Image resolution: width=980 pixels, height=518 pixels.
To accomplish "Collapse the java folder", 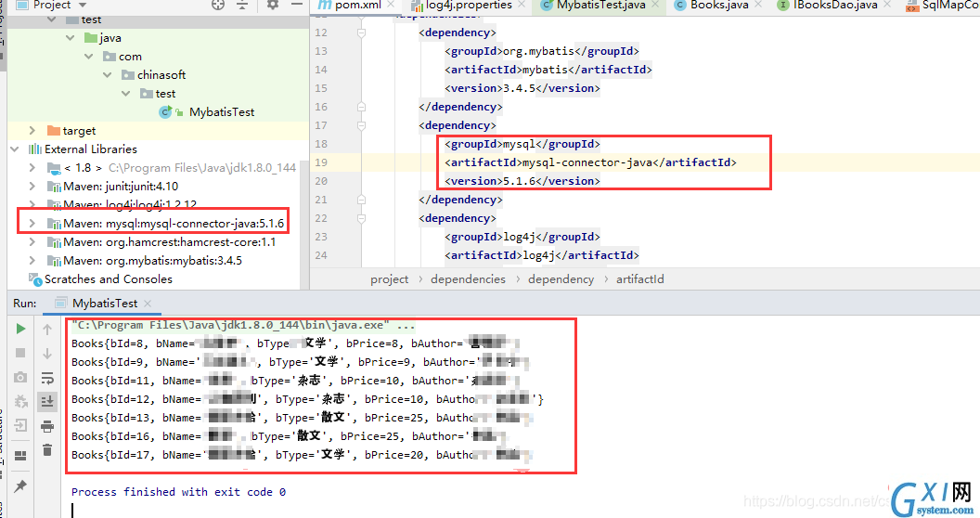I will pyautogui.click(x=70, y=38).
